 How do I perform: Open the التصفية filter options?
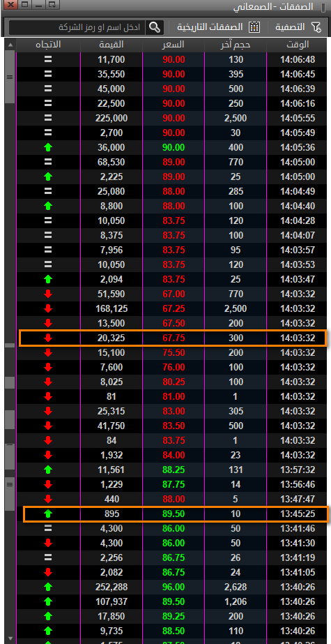[290, 27]
